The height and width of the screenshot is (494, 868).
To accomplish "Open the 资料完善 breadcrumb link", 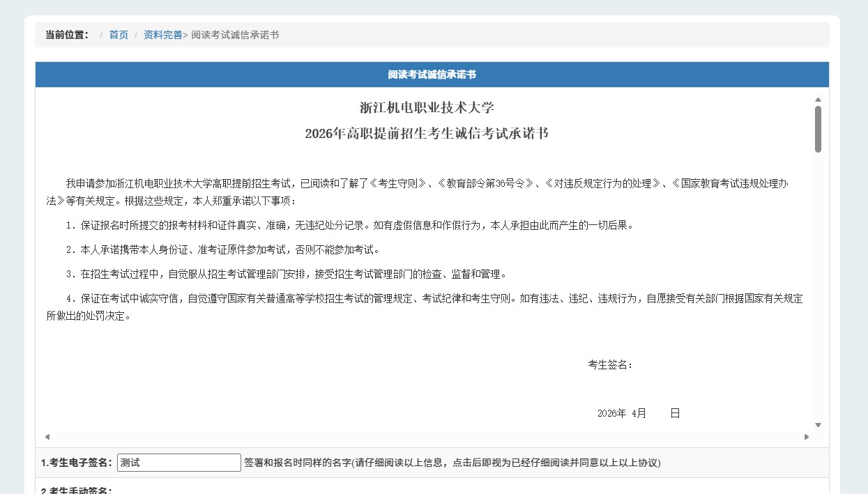I will 162,35.
